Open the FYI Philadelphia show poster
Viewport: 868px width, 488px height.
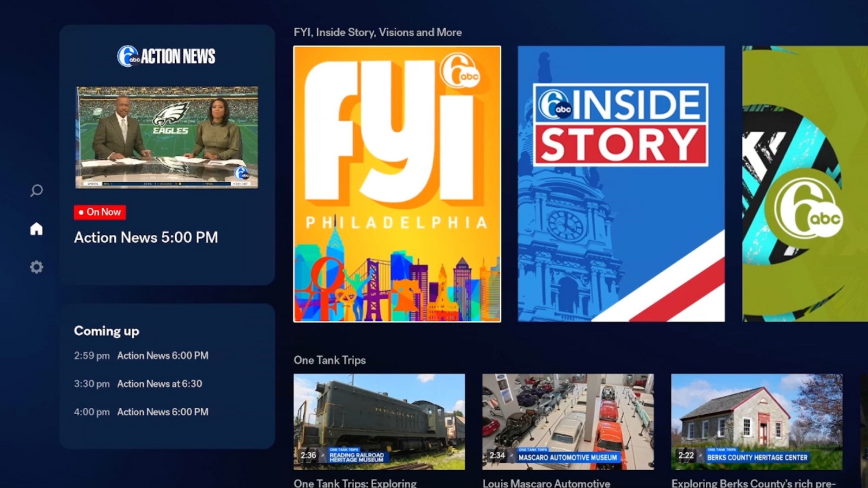(x=397, y=184)
